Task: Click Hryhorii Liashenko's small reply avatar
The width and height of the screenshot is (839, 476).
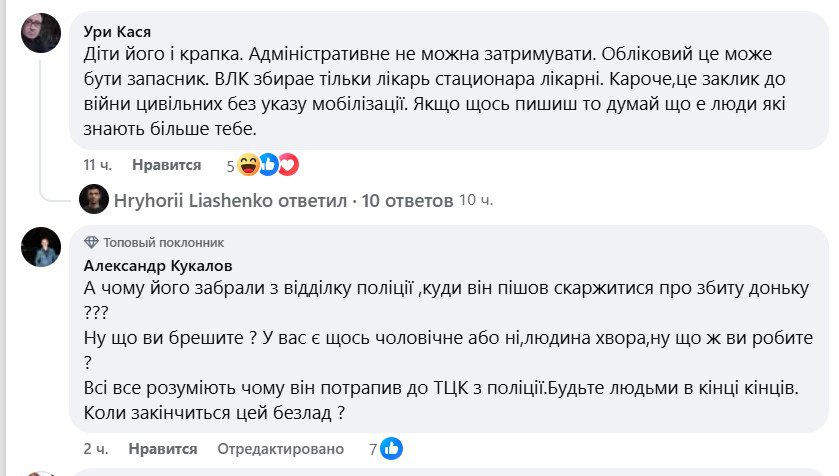Action: 93,200
